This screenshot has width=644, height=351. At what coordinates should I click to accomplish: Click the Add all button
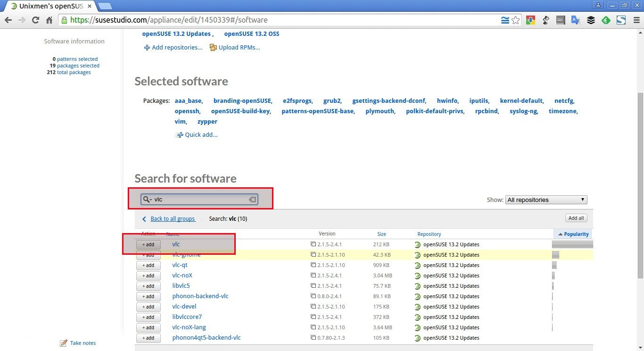(x=576, y=218)
